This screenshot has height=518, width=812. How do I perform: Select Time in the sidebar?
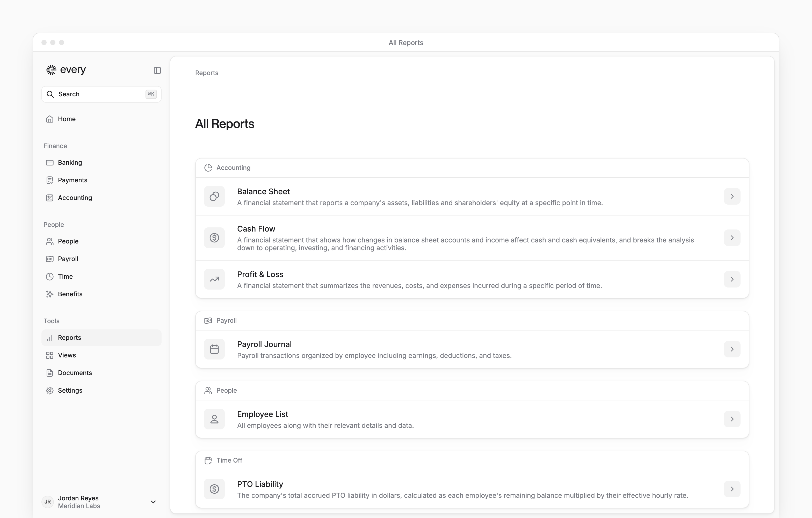coord(102,277)
